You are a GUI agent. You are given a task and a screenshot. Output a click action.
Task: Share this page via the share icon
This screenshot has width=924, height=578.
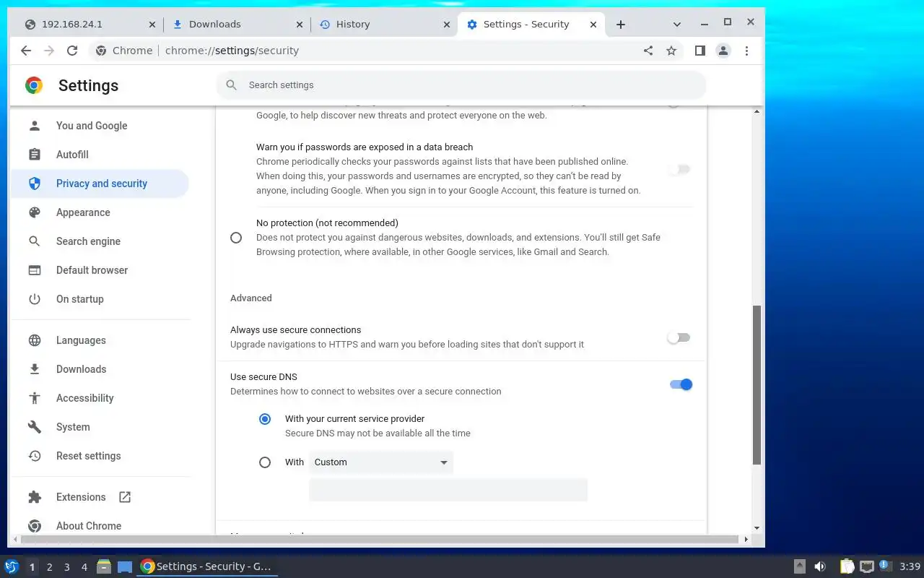click(648, 51)
